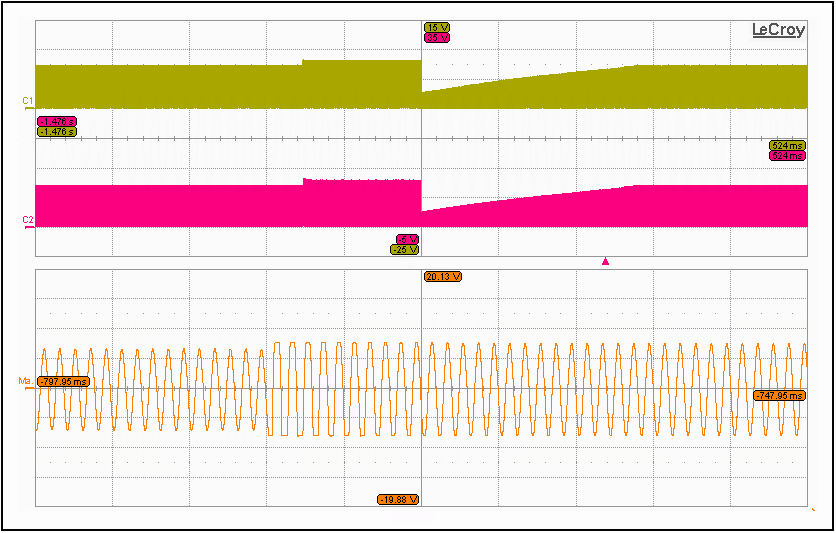
Task: Select the orange -19.88 V label
Action: coord(397,499)
